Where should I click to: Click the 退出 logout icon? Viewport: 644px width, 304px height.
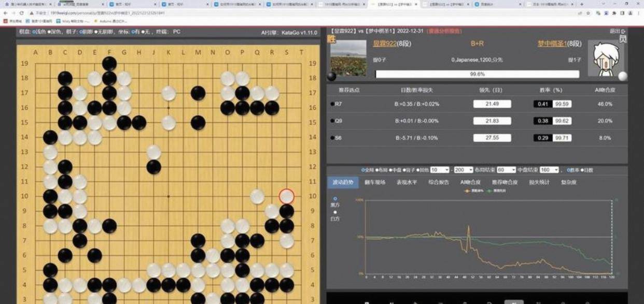[617, 32]
